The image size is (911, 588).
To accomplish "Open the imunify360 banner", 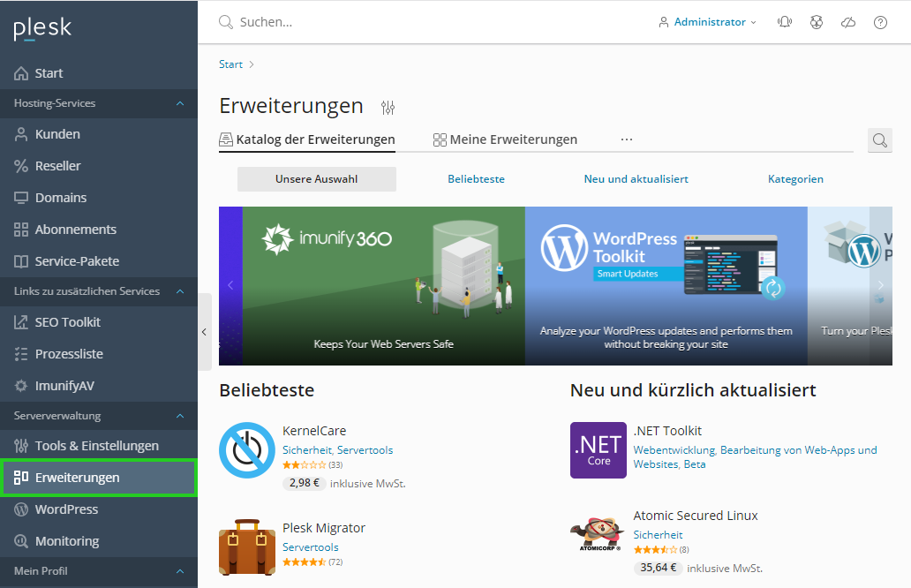I will tap(383, 286).
